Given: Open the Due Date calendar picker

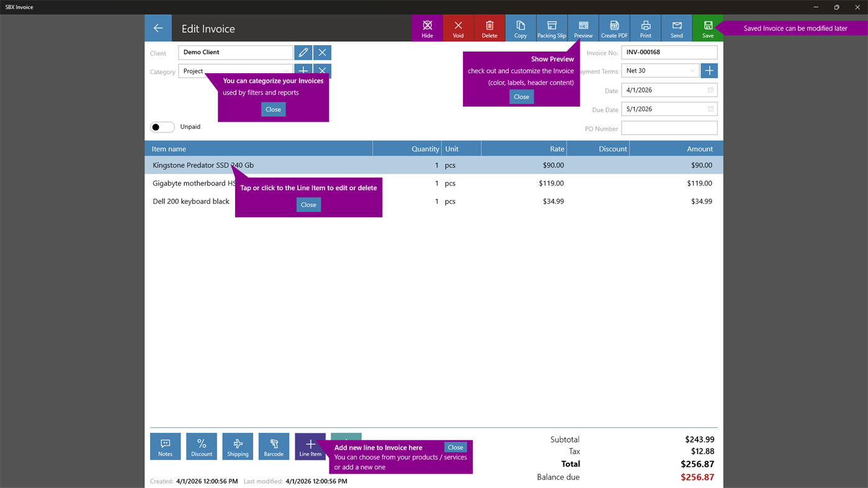Looking at the screenshot, I should coord(710,109).
